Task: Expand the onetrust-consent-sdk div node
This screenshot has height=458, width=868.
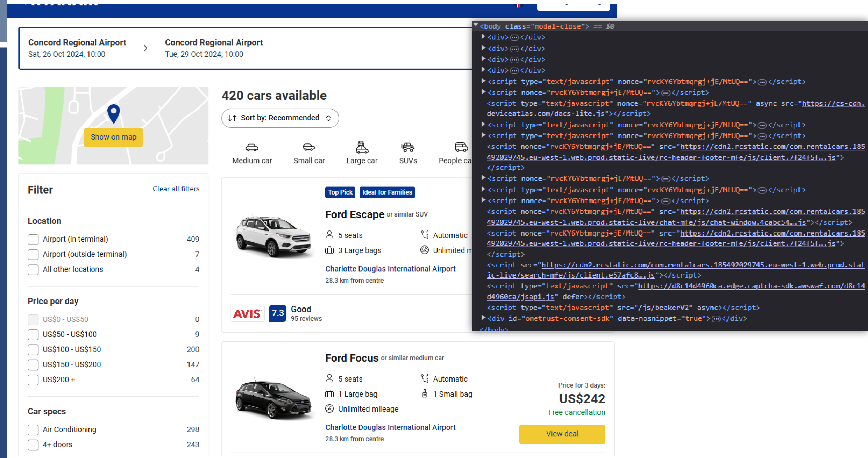Action: [484, 317]
